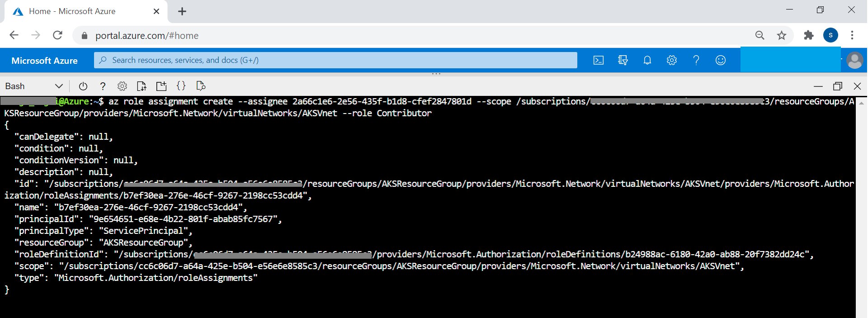Open Cloud Shell help question mark
868x318 pixels.
pos(103,86)
